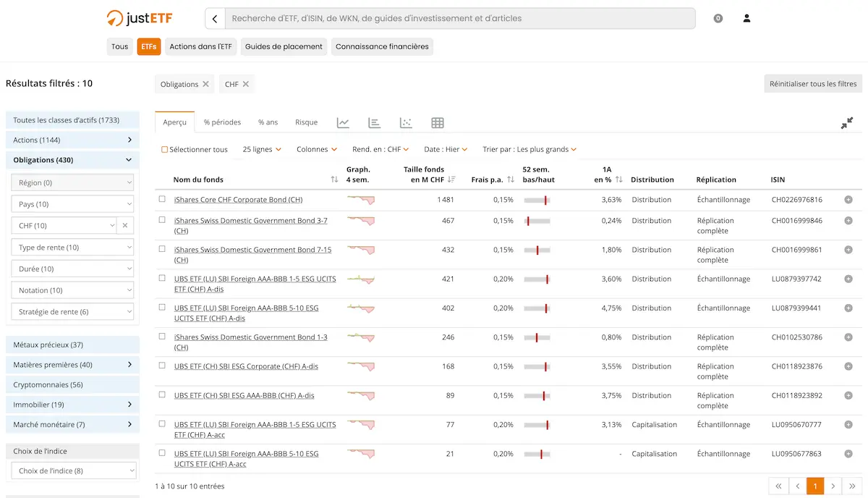The image size is (868, 498).
Task: Tick checkbox for the ISIN LU0879397742 row
Action: coord(162,278)
